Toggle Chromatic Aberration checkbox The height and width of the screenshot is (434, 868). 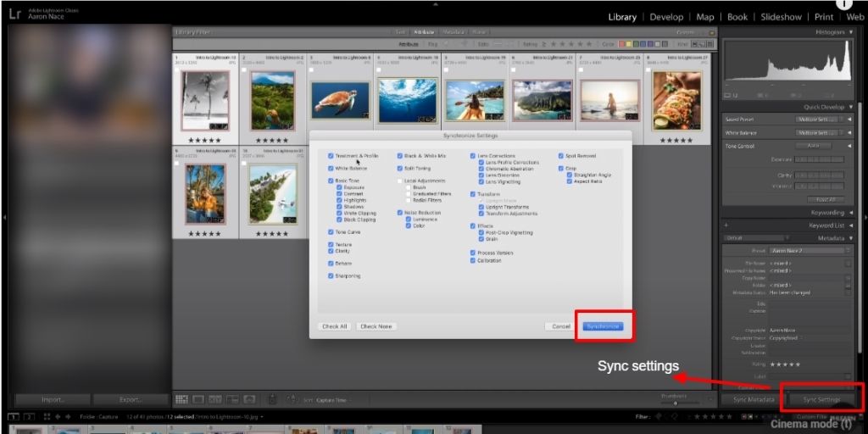(x=481, y=169)
